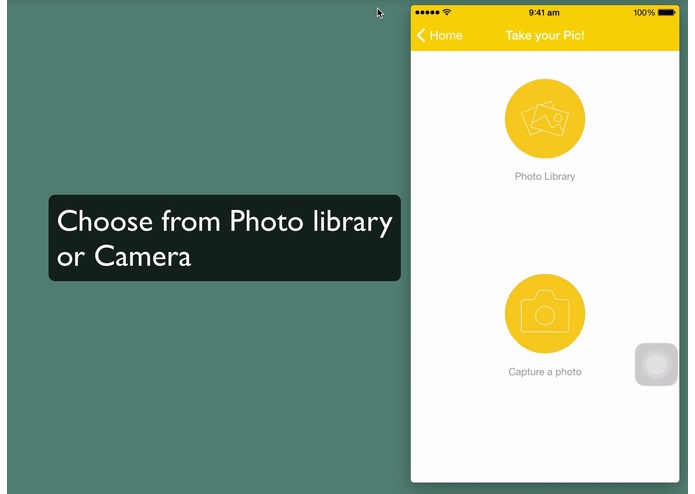Tap the camera Capture a photo icon
This screenshot has width=695, height=494.
point(545,314)
